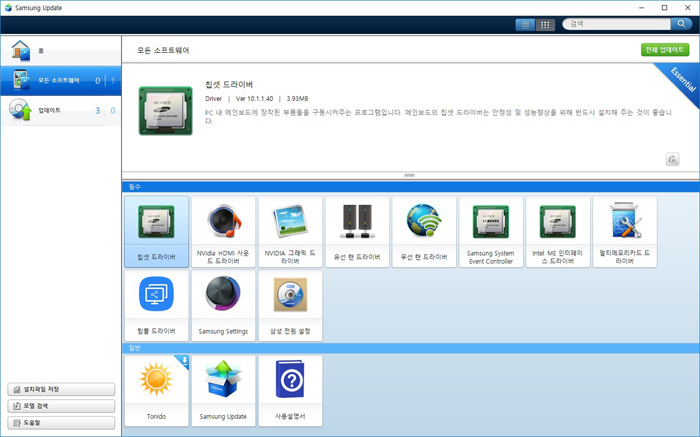Select the 칩셋 드라이버 tile icon

[156, 221]
